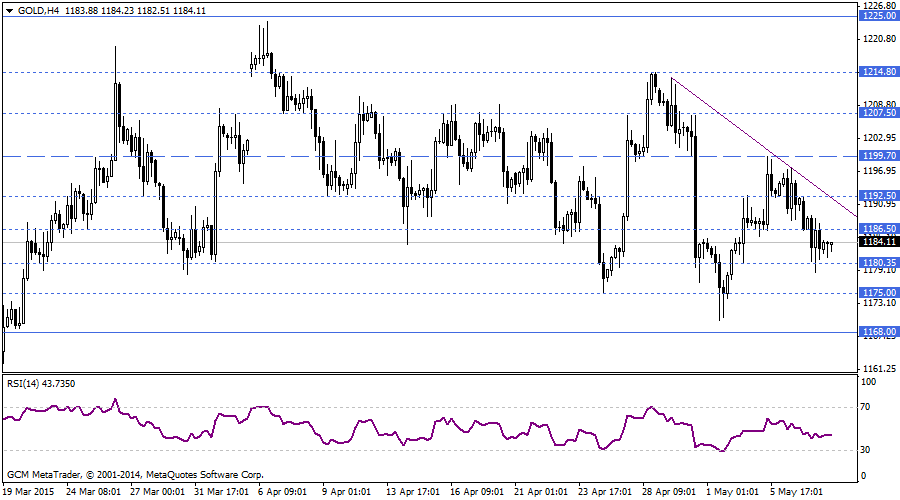The height and width of the screenshot is (500, 900).
Task: Click the RSI 100 scale label
Action: [x=868, y=382]
